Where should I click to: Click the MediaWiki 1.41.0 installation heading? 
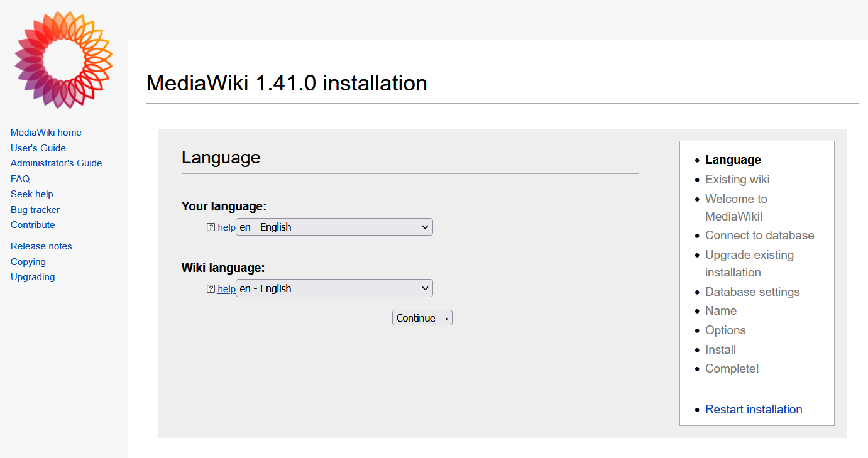pos(287,83)
